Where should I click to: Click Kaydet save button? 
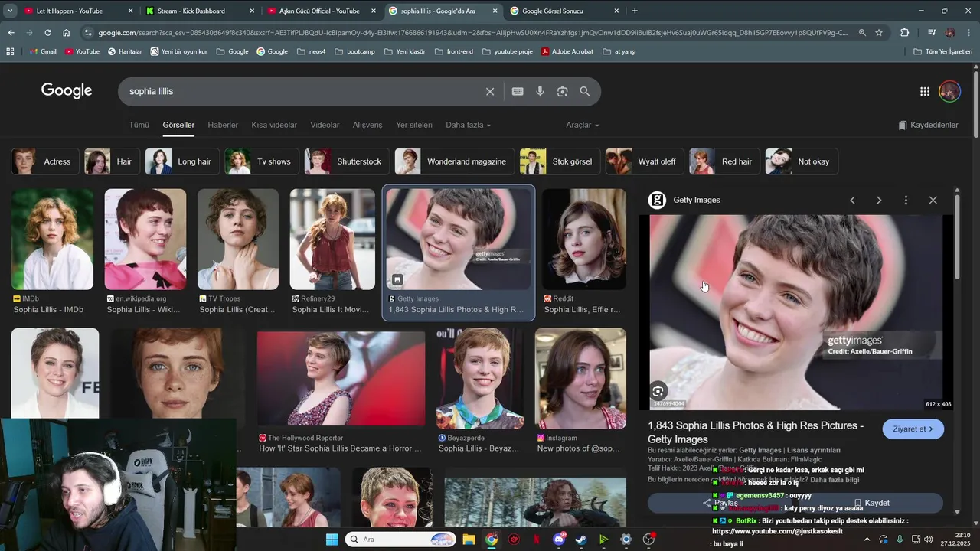point(871,503)
